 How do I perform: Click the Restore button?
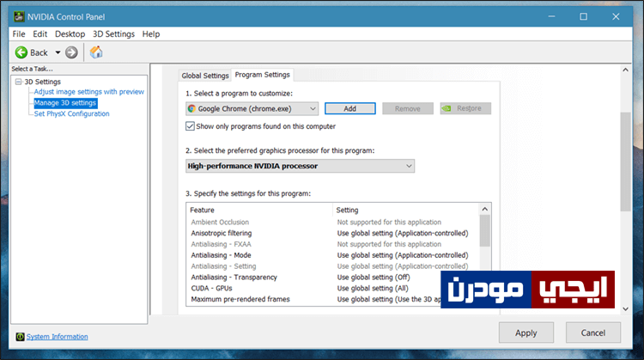point(465,108)
